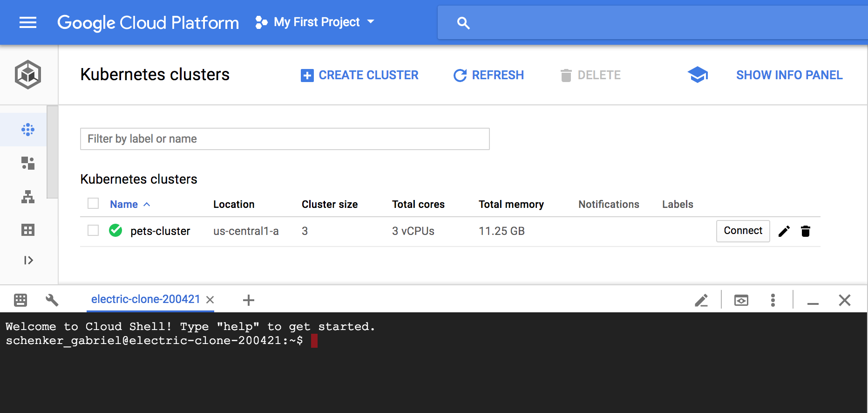This screenshot has height=413, width=868.
Task: Click the Cluster size column header
Action: click(330, 204)
